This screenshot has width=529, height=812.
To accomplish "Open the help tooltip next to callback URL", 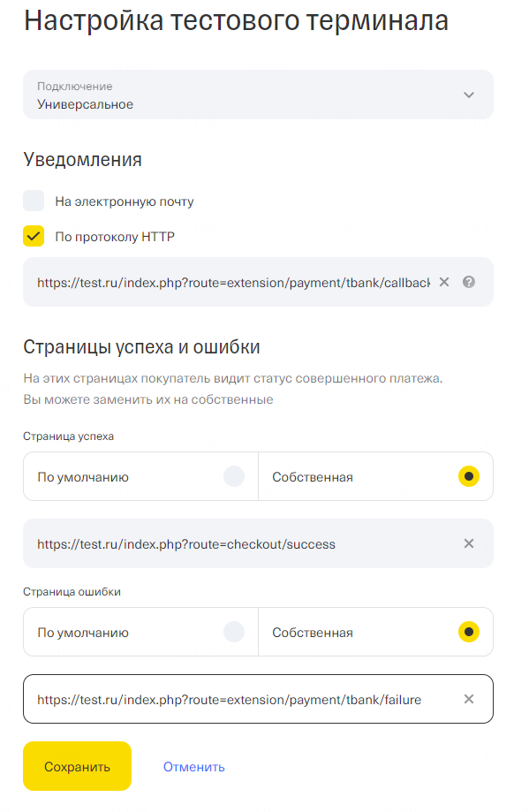I will 469,282.
